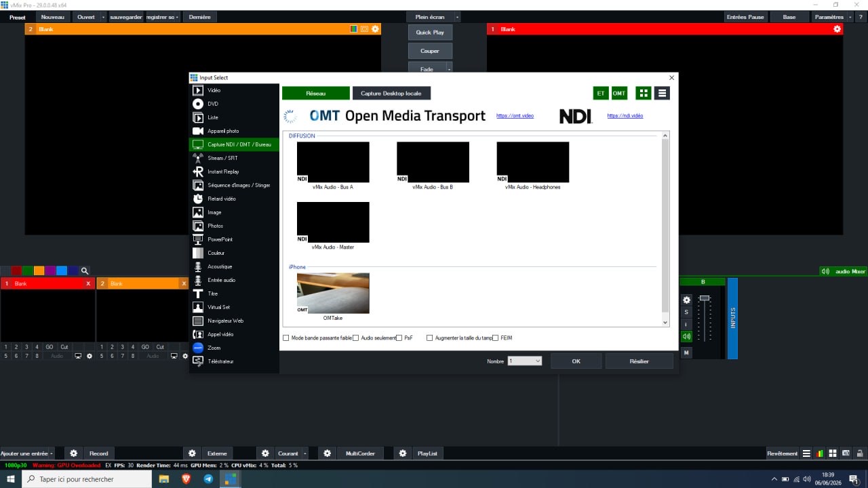
Task: Switch to grid thumbnail view in Input Select
Action: point(644,93)
